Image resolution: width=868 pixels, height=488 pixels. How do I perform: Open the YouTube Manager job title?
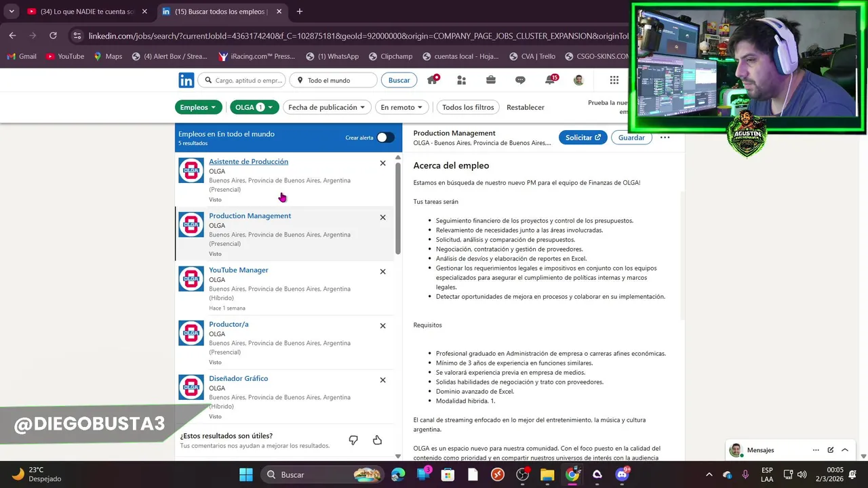239,270
